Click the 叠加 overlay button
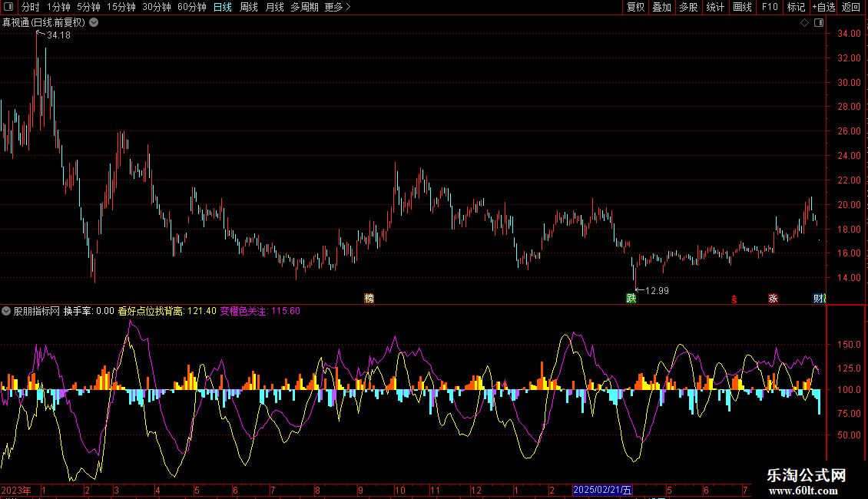The height and width of the screenshot is (499, 868). 662,7
